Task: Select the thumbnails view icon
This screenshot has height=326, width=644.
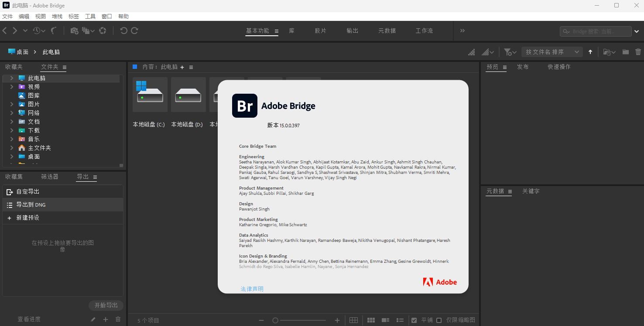Action: (x=371, y=320)
